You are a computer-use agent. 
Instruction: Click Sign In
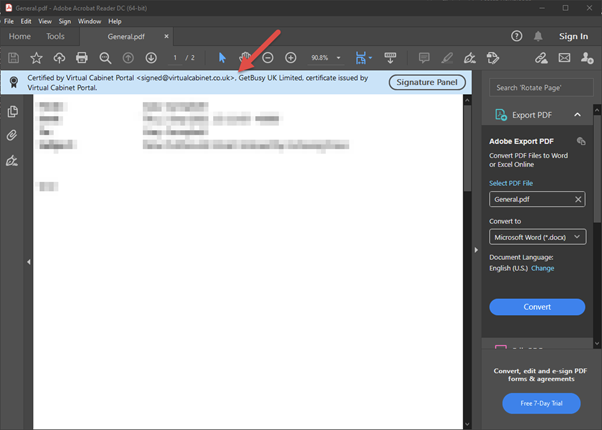coord(573,36)
